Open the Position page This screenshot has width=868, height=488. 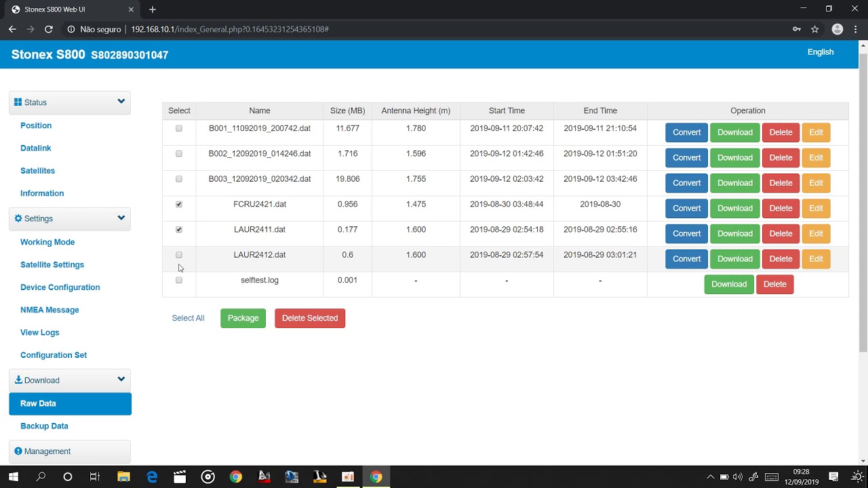click(x=36, y=125)
